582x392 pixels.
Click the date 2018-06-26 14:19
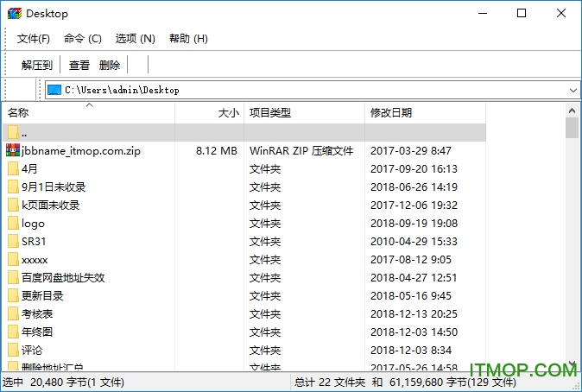[x=414, y=187]
